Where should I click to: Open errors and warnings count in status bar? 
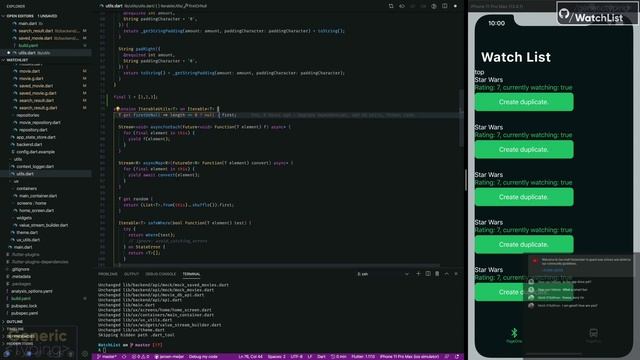tap(140, 357)
